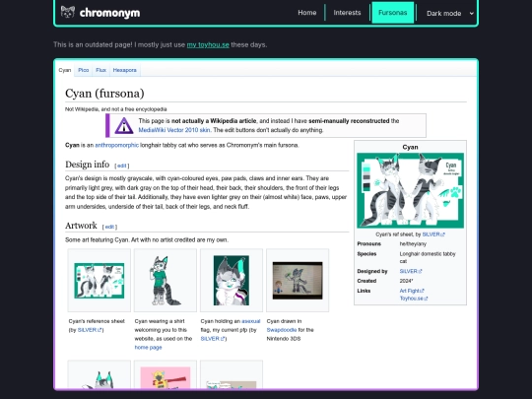Click the Design info section heading
532x399 pixels.
tap(88, 165)
